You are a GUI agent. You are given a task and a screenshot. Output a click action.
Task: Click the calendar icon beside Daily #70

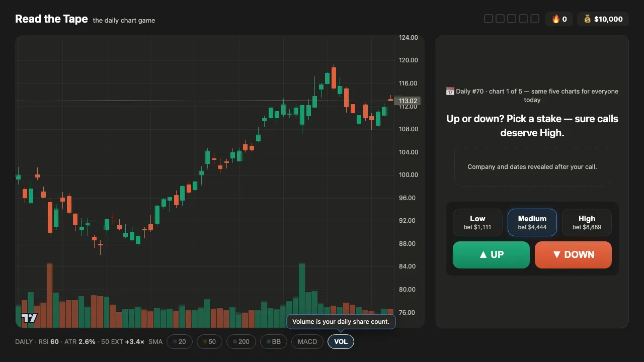click(x=450, y=91)
